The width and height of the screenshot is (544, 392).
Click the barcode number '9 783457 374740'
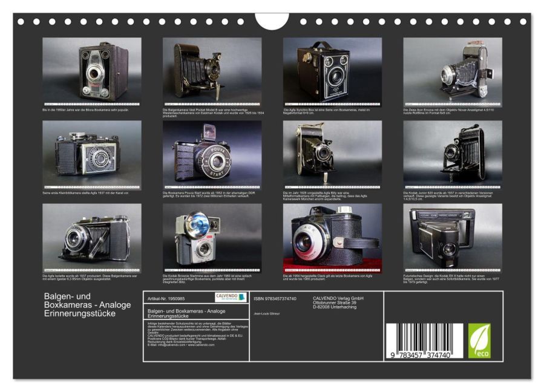420,355
